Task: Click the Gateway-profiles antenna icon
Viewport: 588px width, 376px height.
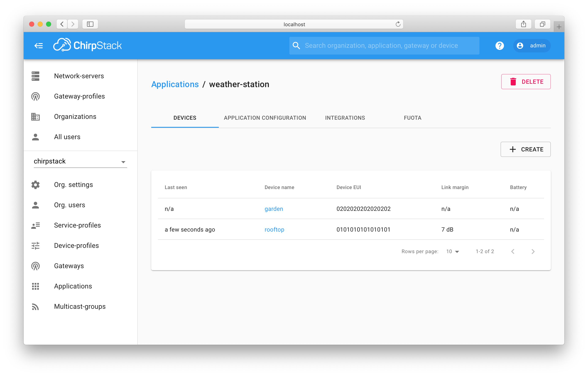Action: pyautogui.click(x=35, y=96)
